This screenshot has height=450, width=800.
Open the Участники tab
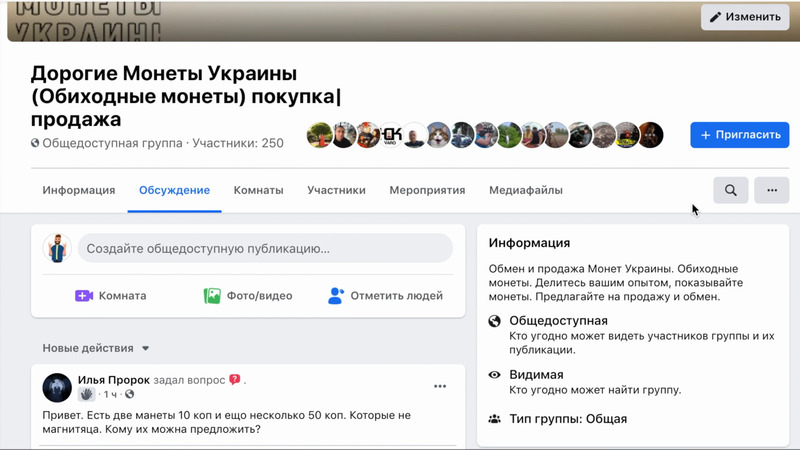336,190
